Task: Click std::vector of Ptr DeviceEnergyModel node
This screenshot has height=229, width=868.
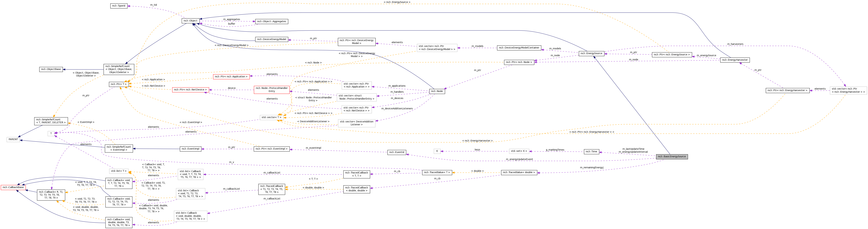Action: pos(437,48)
